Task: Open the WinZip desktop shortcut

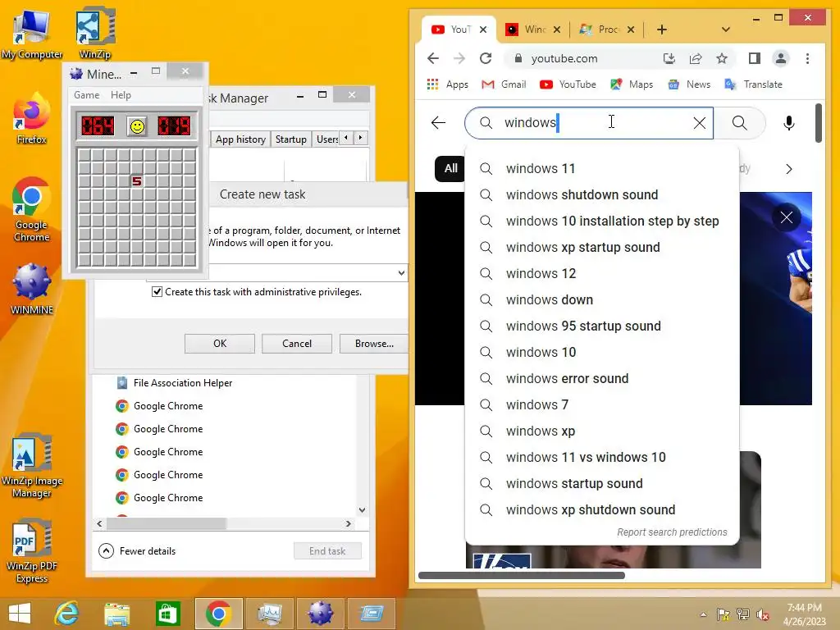Action: point(95,33)
